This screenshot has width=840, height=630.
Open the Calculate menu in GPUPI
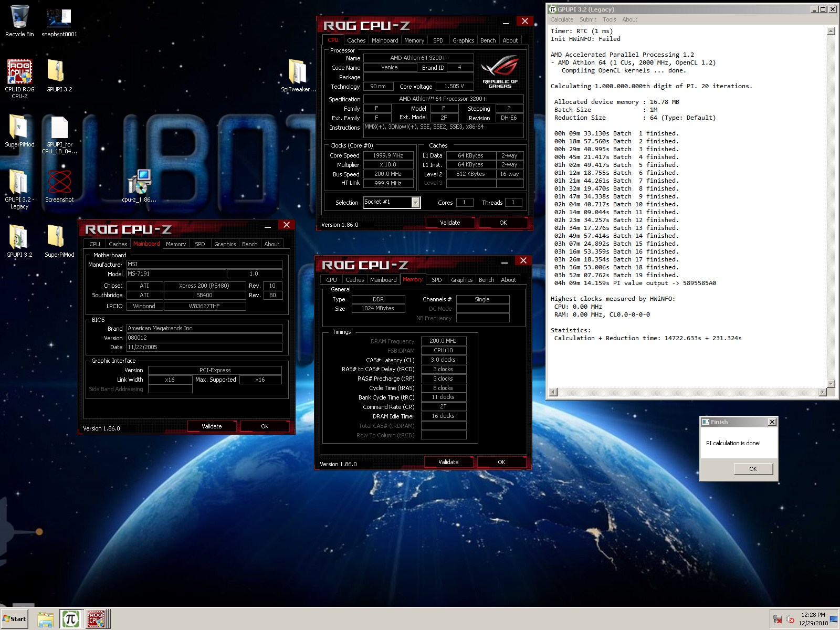click(562, 19)
